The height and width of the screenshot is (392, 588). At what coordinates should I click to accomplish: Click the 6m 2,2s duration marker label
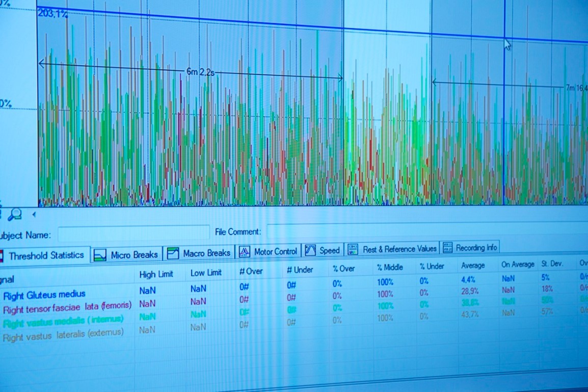coord(200,72)
